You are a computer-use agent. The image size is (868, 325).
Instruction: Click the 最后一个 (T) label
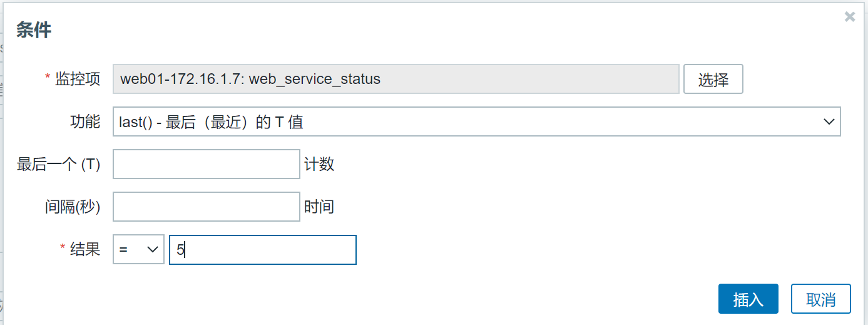(59, 164)
